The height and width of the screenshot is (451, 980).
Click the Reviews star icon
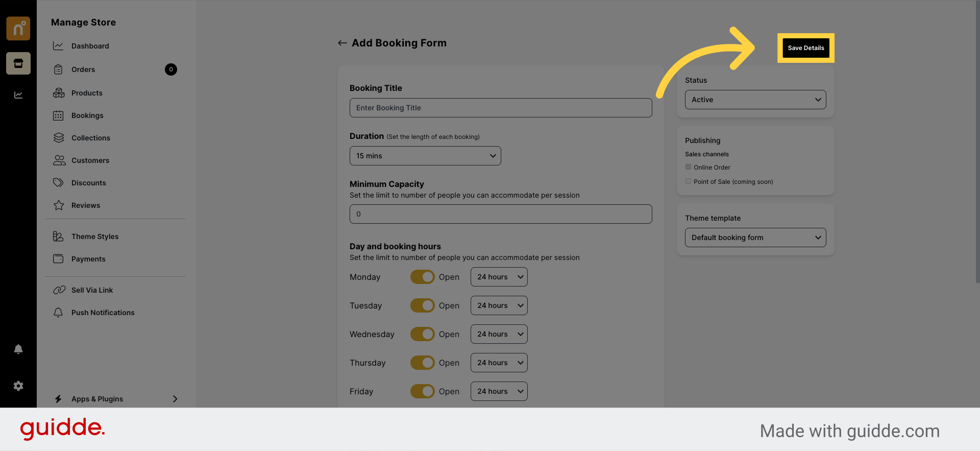(59, 205)
